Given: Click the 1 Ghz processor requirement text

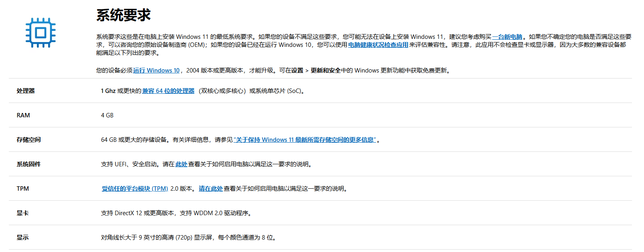Looking at the screenshot, I should (x=203, y=91).
